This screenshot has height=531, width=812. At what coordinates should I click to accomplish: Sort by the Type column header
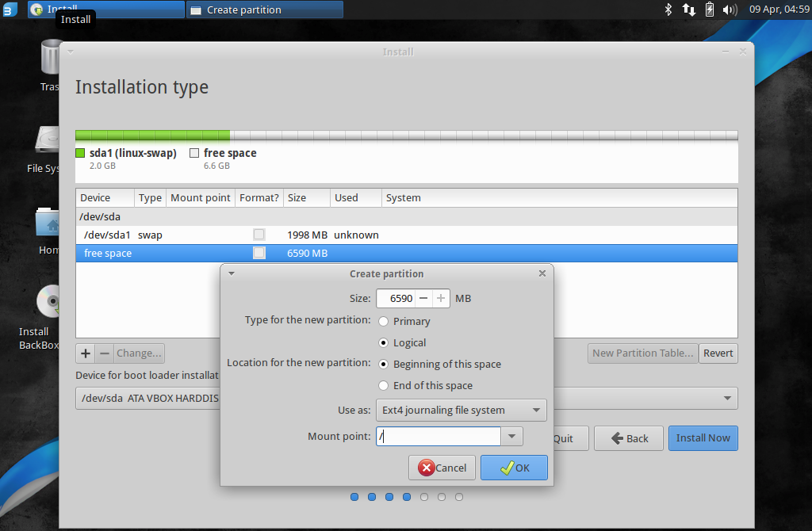click(x=150, y=197)
